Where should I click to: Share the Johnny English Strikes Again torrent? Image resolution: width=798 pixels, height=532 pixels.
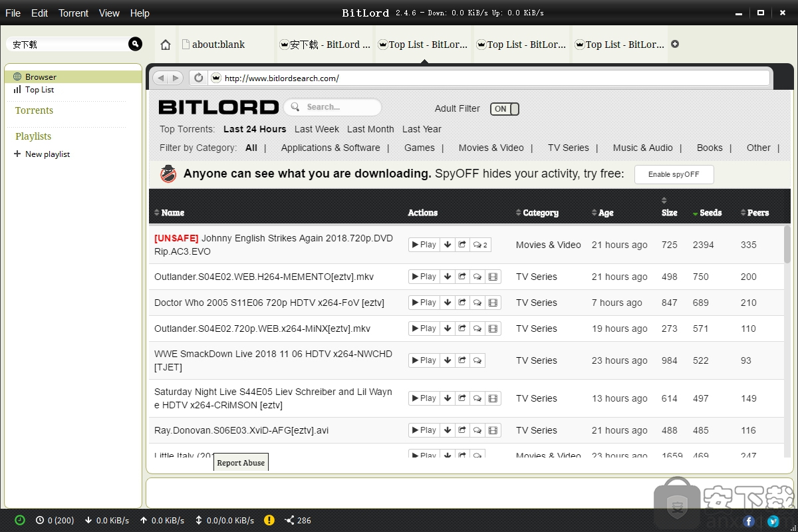462,245
